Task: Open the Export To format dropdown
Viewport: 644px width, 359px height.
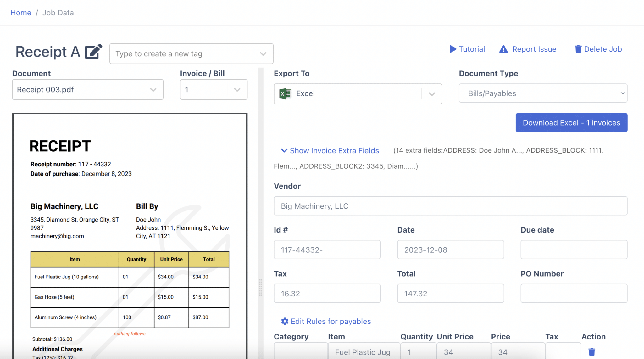Action: [x=432, y=94]
